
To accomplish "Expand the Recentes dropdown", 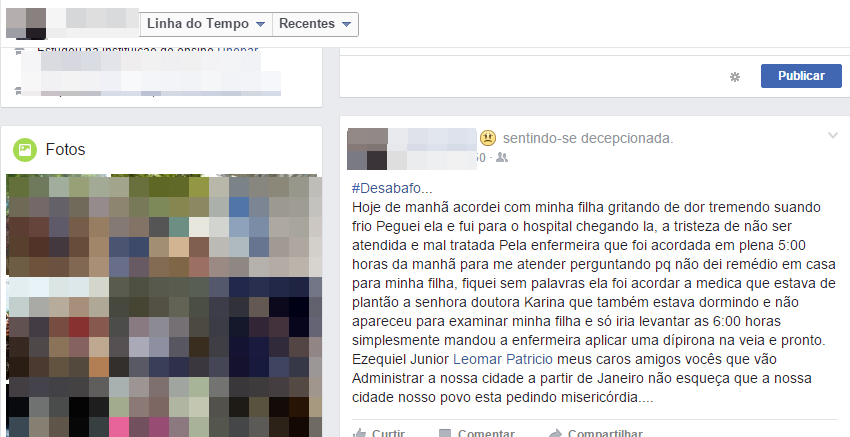I will click(315, 24).
